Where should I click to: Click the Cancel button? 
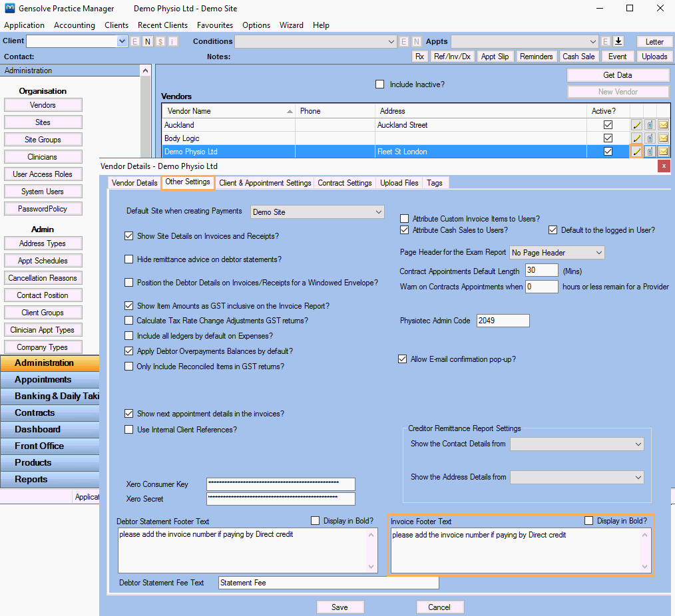click(439, 607)
